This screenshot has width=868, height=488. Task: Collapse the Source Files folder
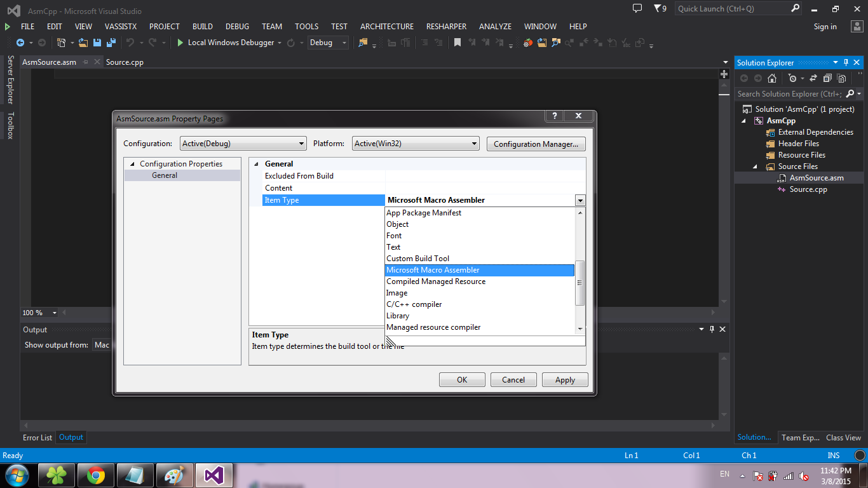[756, 166]
